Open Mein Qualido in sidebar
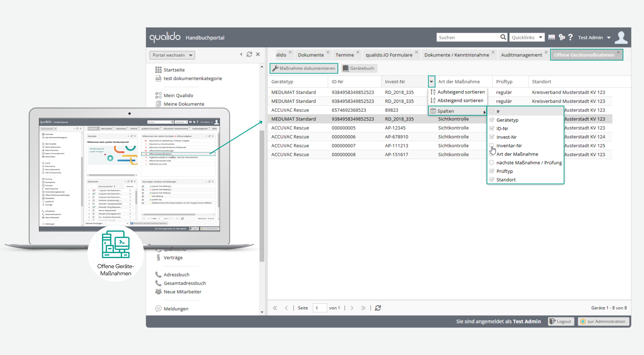 pyautogui.click(x=178, y=95)
